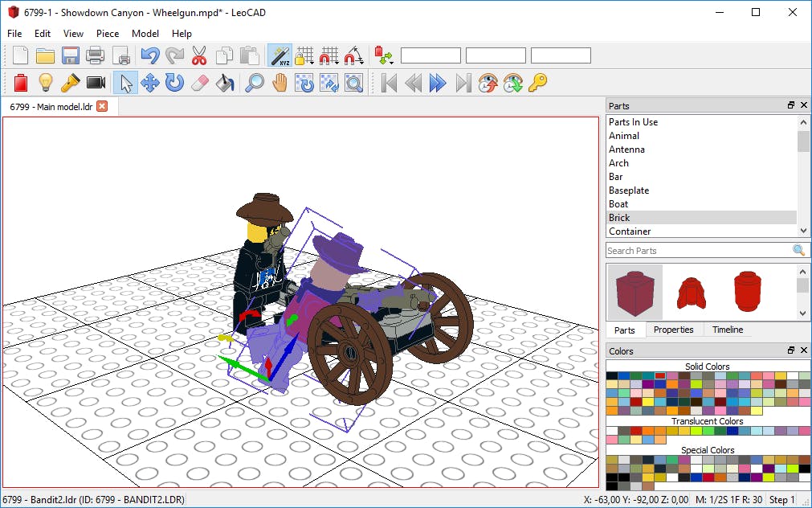The width and height of the screenshot is (812, 508).
Task: Select the Camera tool
Action: pos(96,83)
